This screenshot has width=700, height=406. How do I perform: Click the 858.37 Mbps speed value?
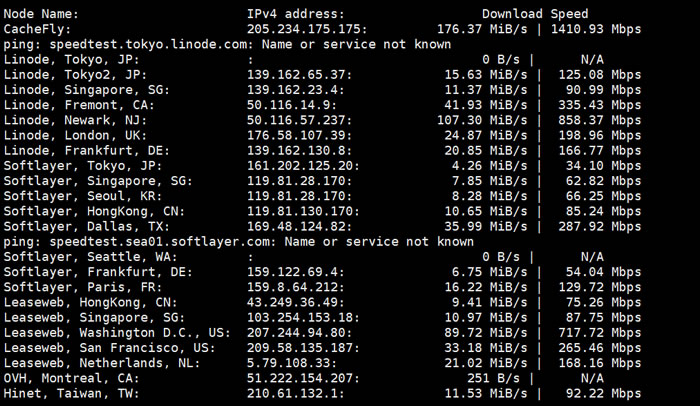click(x=599, y=121)
